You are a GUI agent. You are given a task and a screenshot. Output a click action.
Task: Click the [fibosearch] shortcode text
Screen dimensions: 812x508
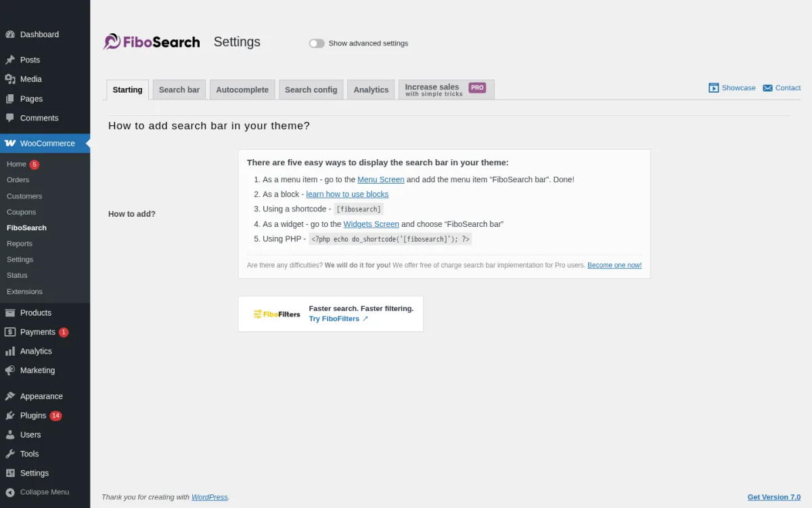click(359, 209)
